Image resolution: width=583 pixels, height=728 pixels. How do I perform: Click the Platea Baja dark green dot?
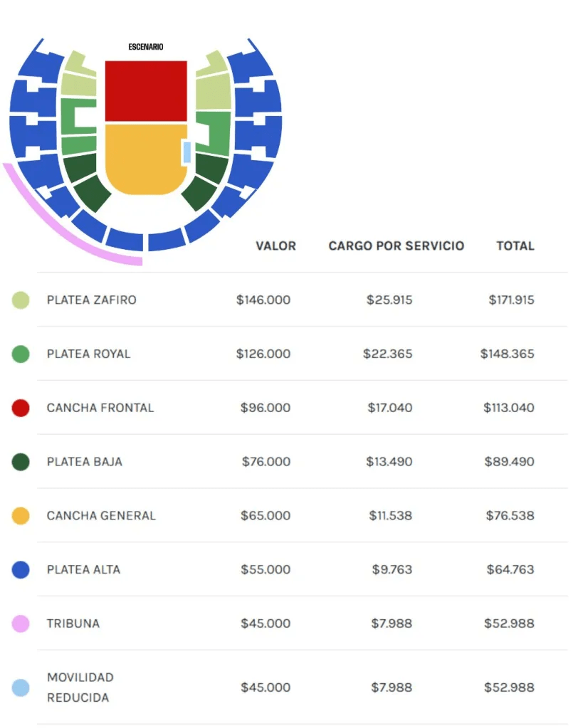coord(21,462)
